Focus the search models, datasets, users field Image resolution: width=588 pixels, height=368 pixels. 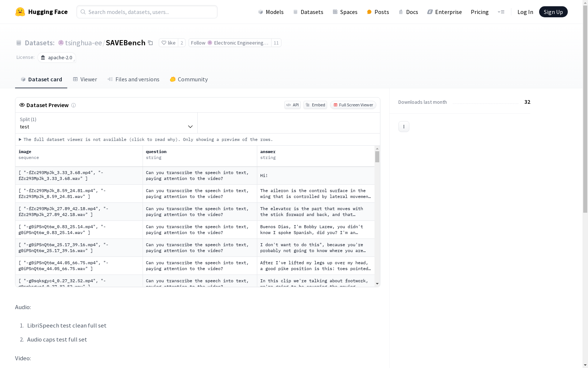pyautogui.click(x=147, y=12)
